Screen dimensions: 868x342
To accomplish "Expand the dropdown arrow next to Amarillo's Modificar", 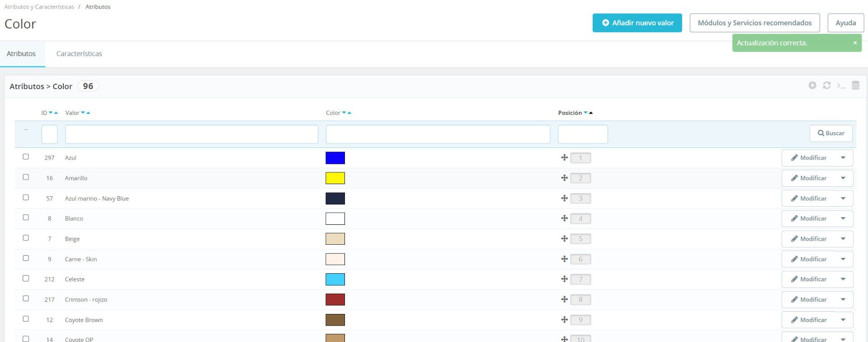I will (843, 178).
